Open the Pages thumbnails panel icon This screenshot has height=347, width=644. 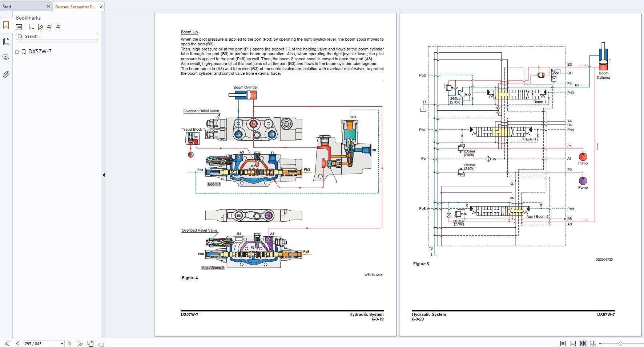[6, 41]
